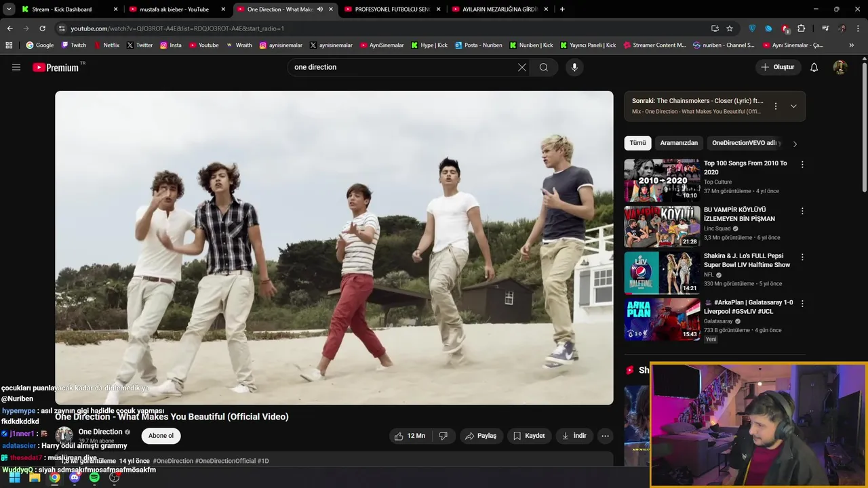Open the Posta - Nuriben bookmark
The image size is (868, 488).
(479, 45)
